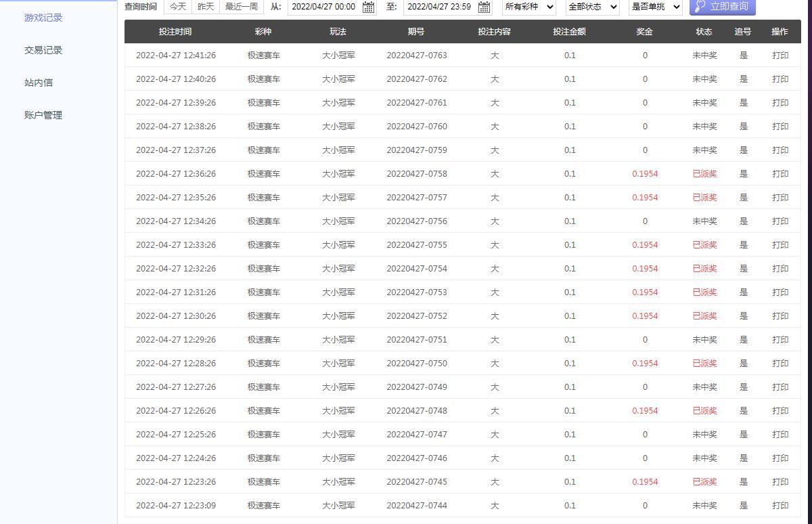Screen dimensions: 812x524
Task: Print the record for period 20220427-0763
Action: [780, 56]
